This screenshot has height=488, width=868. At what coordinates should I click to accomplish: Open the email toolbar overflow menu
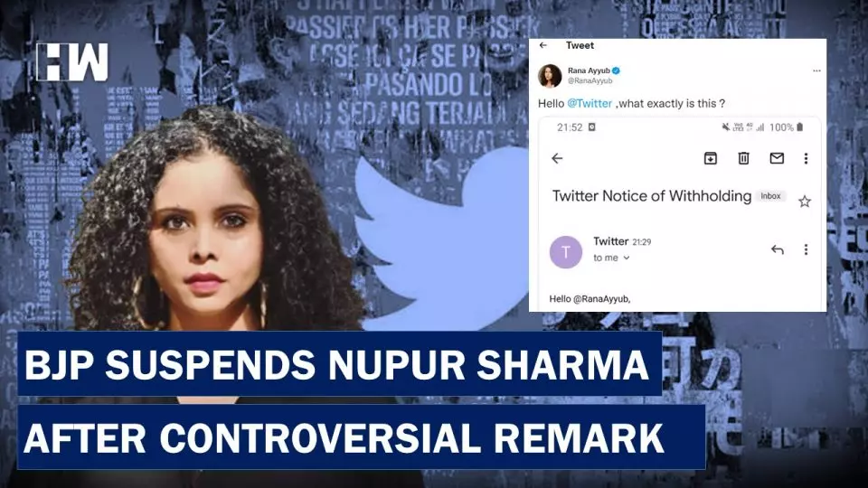coord(806,158)
